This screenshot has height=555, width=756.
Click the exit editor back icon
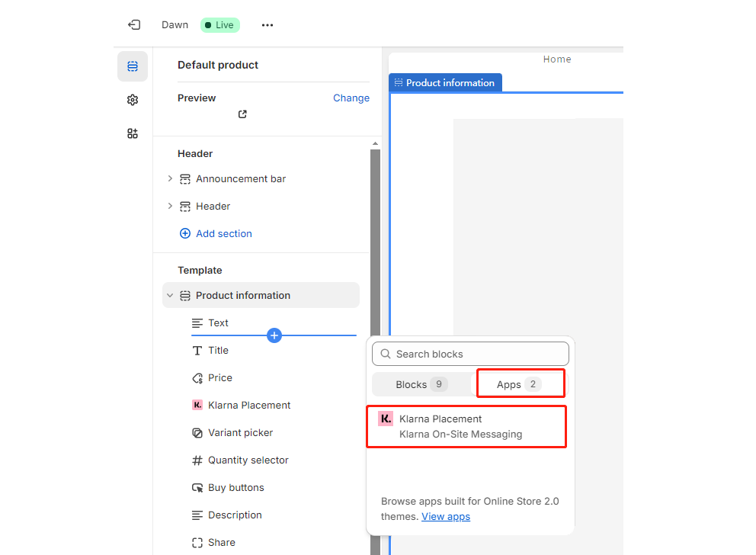(134, 25)
